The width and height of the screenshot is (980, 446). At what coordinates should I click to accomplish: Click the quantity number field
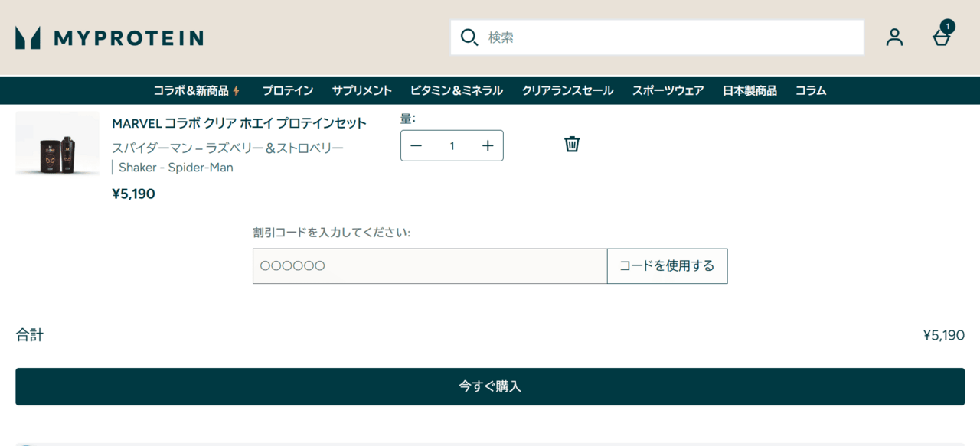tap(452, 146)
